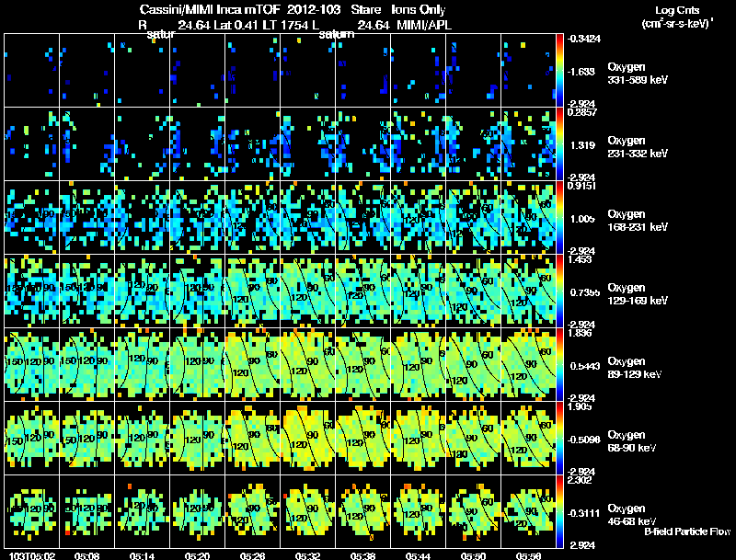The image size is (736, 560).
Task: Click the color bar beside Oxygen 46-68 keV
Action: pos(559,511)
